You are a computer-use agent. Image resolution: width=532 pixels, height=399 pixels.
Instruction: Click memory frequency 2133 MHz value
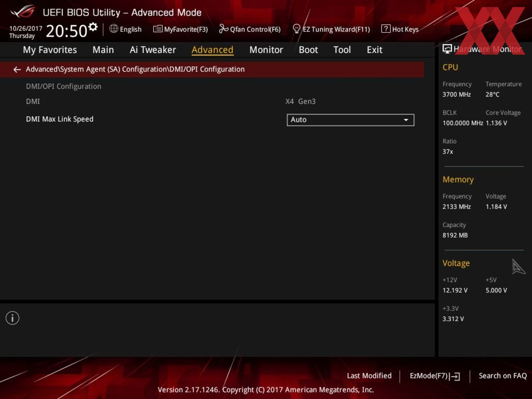[457, 207]
